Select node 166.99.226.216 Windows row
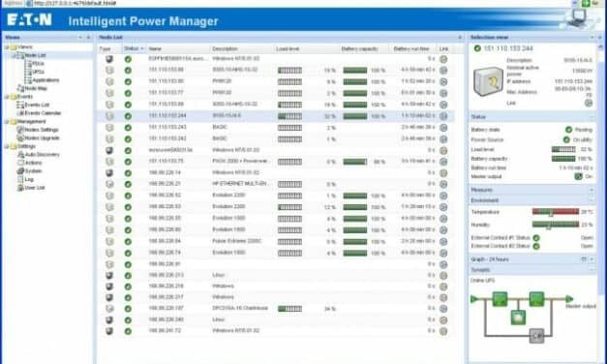607x364 pixels. pos(275,287)
